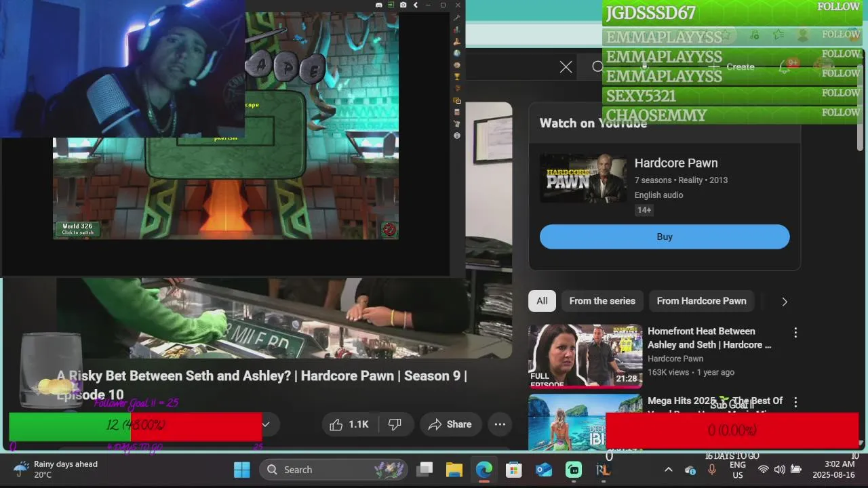The image size is (868, 488).
Task: Open the yellow overlapping squares icon in RuneLite
Action: click(457, 100)
